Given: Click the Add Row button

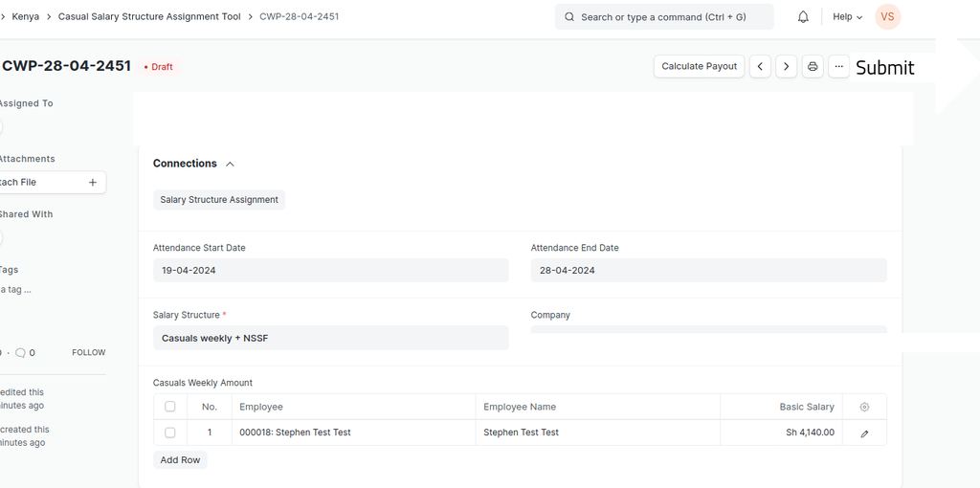Looking at the screenshot, I should (x=180, y=460).
